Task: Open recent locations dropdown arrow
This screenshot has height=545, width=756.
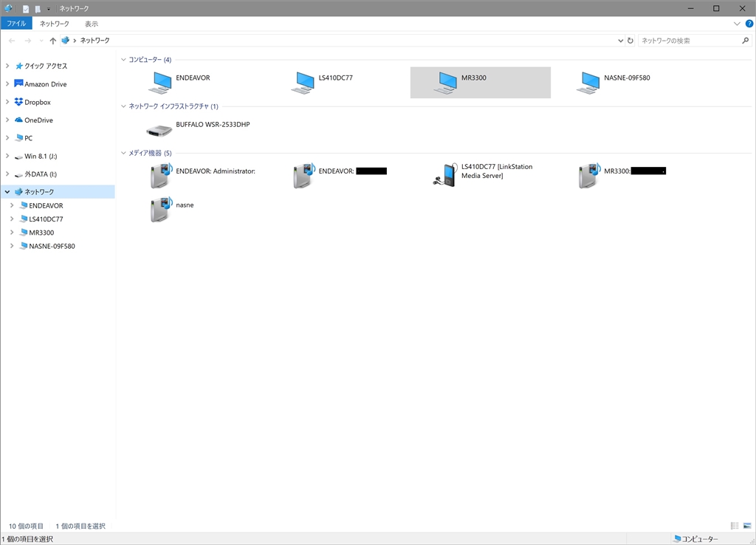Action: (41, 41)
